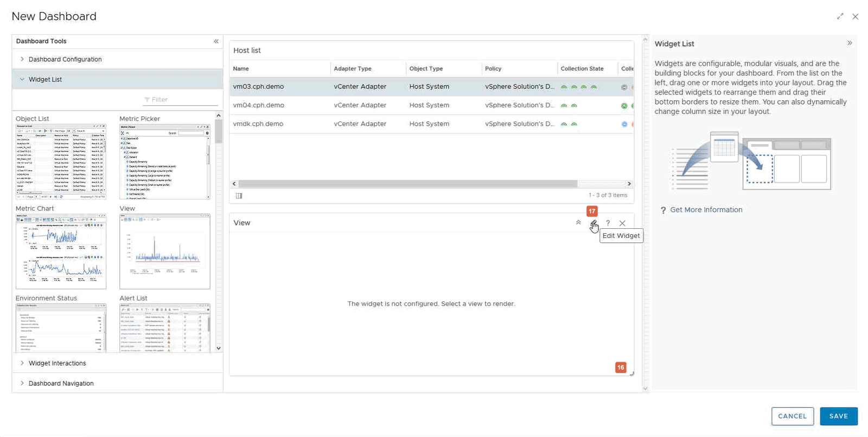The width and height of the screenshot is (868, 437).
Task: Click the Host list horizontal scrollbar right arrow
Action: [629, 184]
